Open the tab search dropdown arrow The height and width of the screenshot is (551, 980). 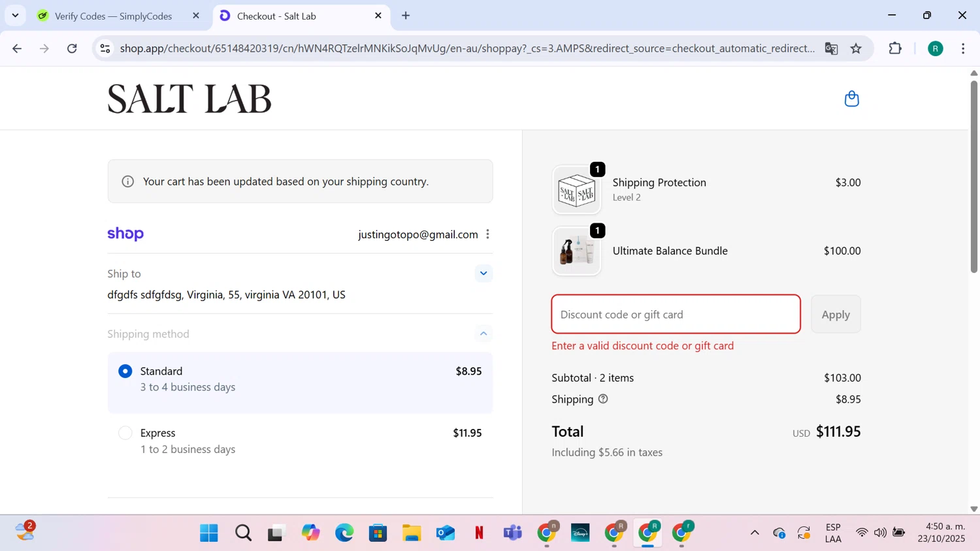tap(15, 15)
